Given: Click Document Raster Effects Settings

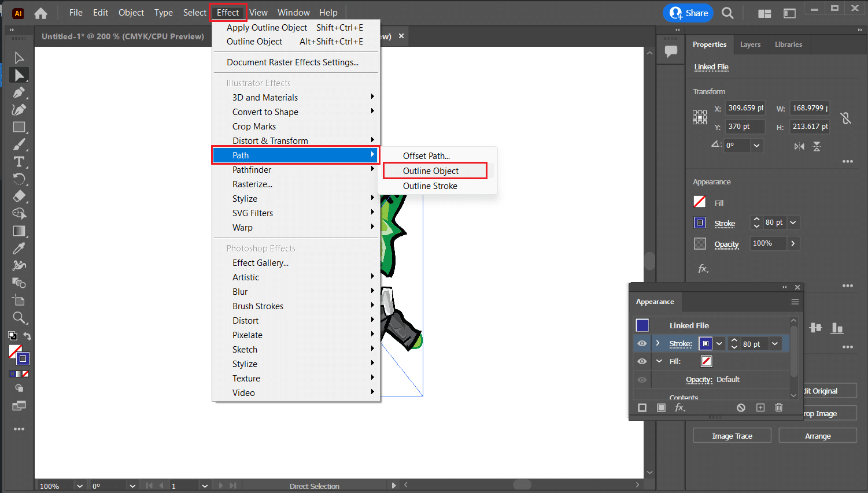Looking at the screenshot, I should click(x=293, y=62).
